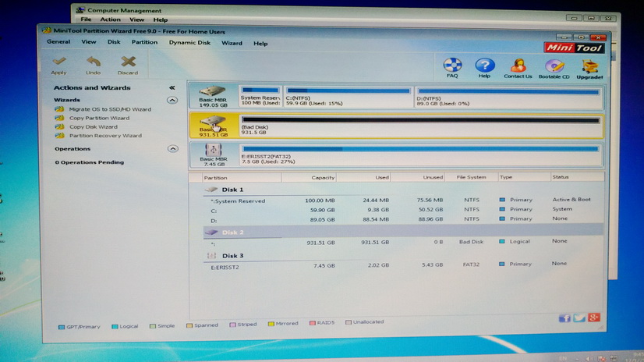The height and width of the screenshot is (362, 644).
Task: Select the E:ERISST2(FAT32) partition block
Action: tap(420, 155)
